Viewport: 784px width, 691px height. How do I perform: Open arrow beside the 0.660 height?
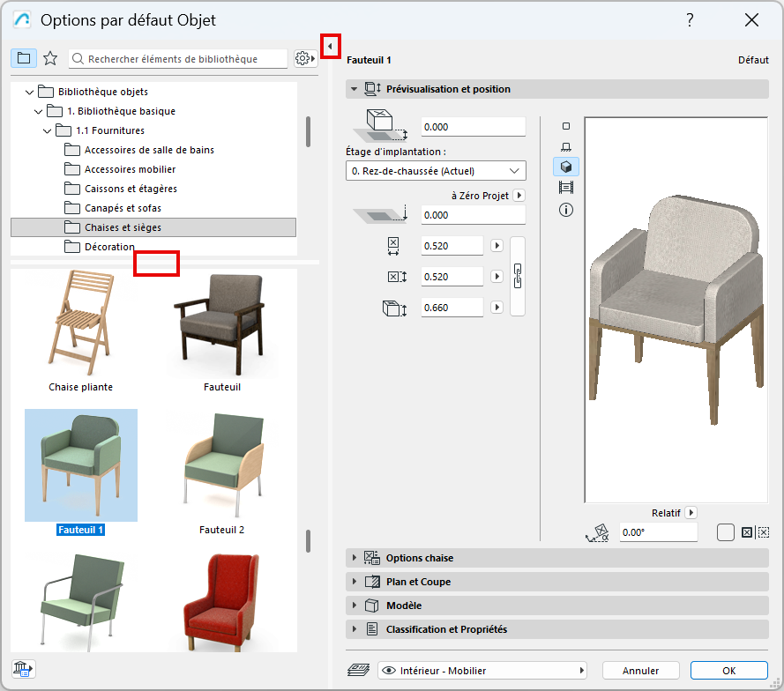497,308
